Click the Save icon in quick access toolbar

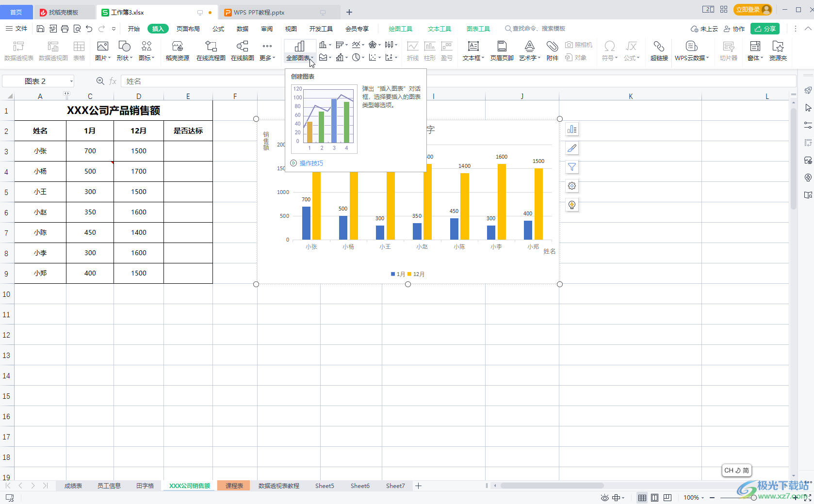[x=40, y=29]
